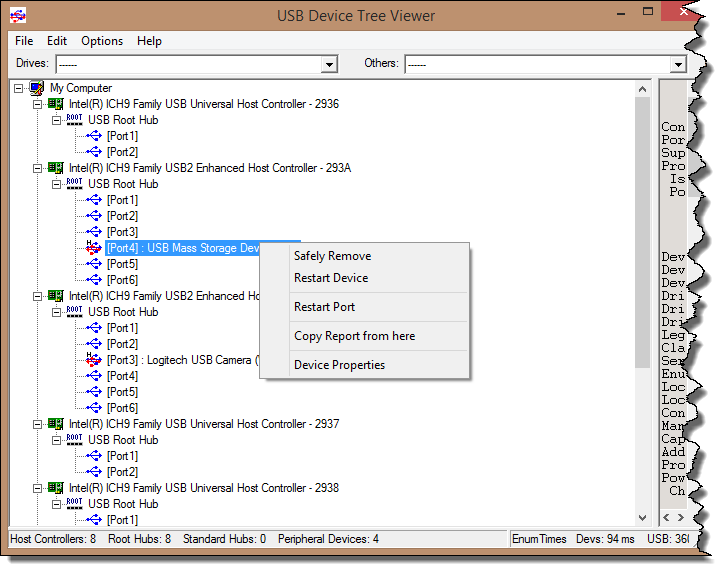
Task: Open the File menu
Action: [x=24, y=41]
